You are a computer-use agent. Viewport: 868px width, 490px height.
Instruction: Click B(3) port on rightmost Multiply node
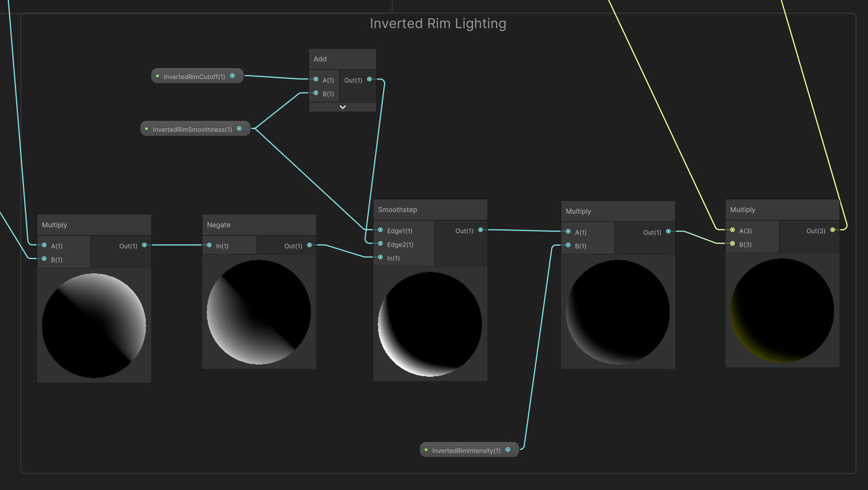pyautogui.click(x=732, y=244)
